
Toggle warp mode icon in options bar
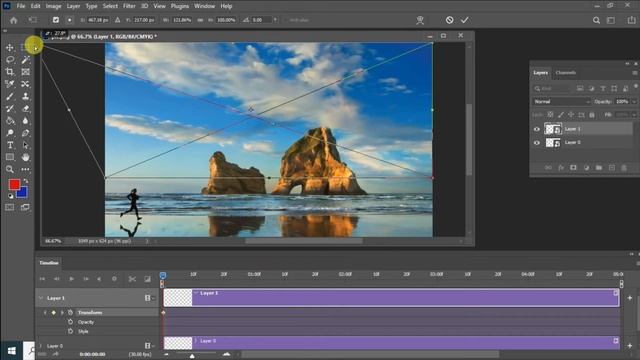point(420,20)
